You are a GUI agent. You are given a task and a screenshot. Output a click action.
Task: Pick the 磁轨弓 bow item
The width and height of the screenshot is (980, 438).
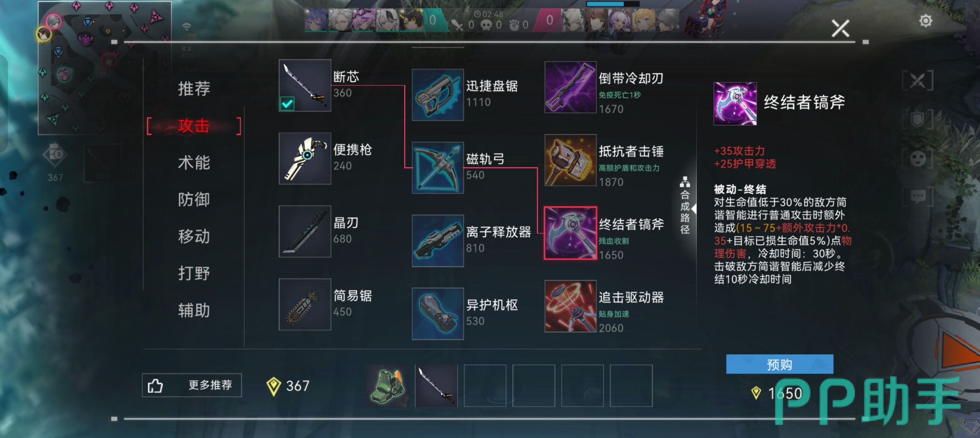tap(438, 168)
